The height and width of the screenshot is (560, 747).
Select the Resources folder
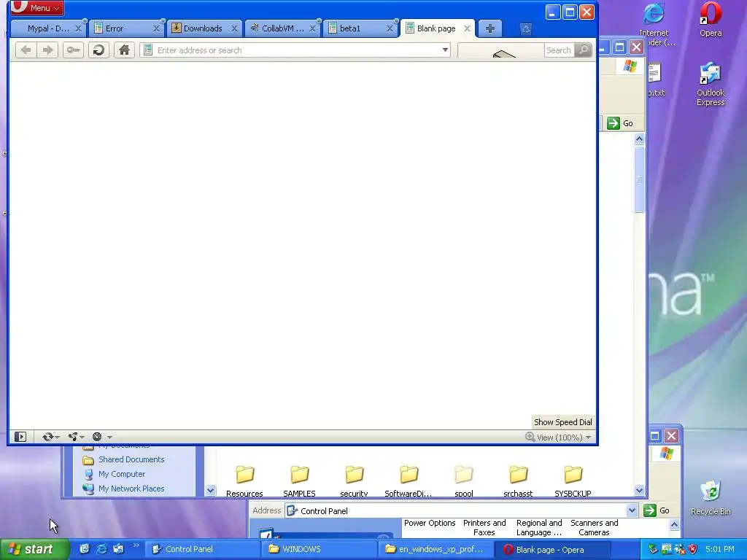click(245, 481)
